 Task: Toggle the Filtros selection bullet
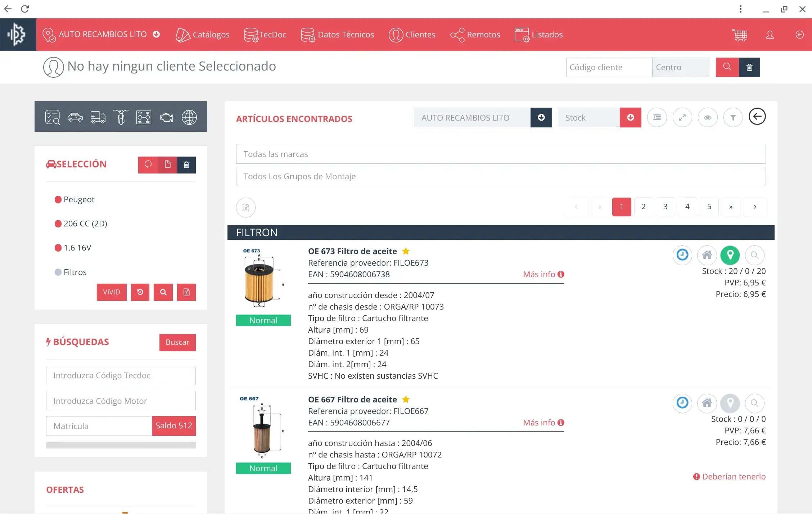58,272
